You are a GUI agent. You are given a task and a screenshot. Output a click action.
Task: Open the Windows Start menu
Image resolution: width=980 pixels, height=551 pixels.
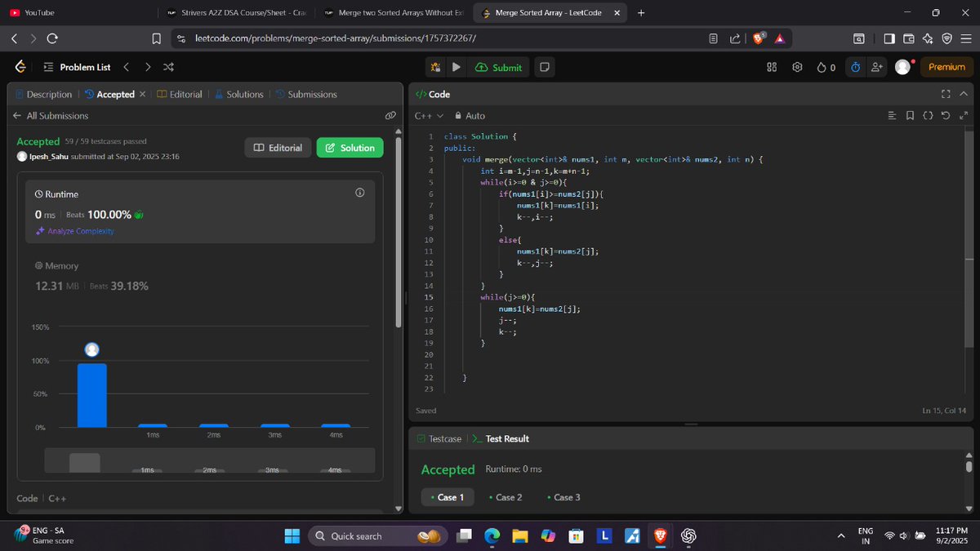coord(292,535)
